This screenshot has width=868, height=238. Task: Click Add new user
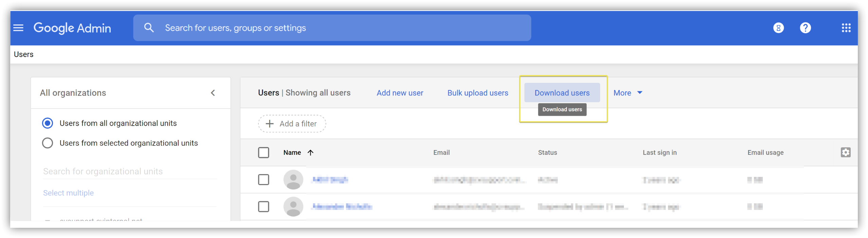400,93
